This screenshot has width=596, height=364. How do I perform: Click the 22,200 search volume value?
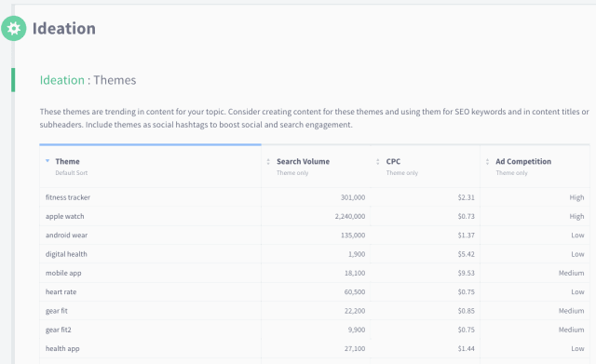355,311
